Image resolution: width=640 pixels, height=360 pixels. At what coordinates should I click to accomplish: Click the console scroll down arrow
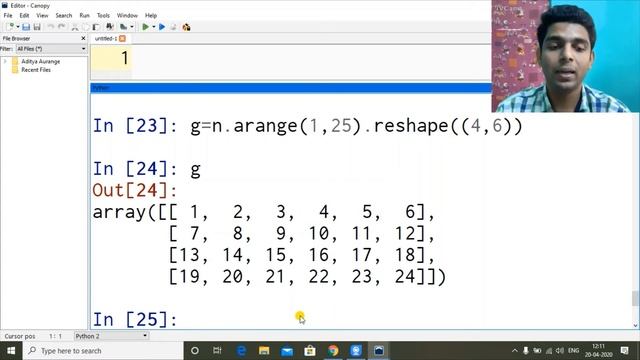[x=635, y=325]
